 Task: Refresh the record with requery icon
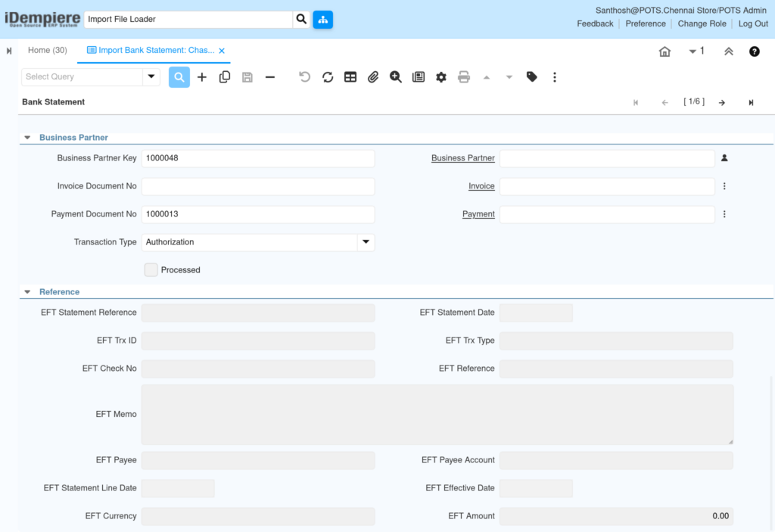(x=327, y=77)
